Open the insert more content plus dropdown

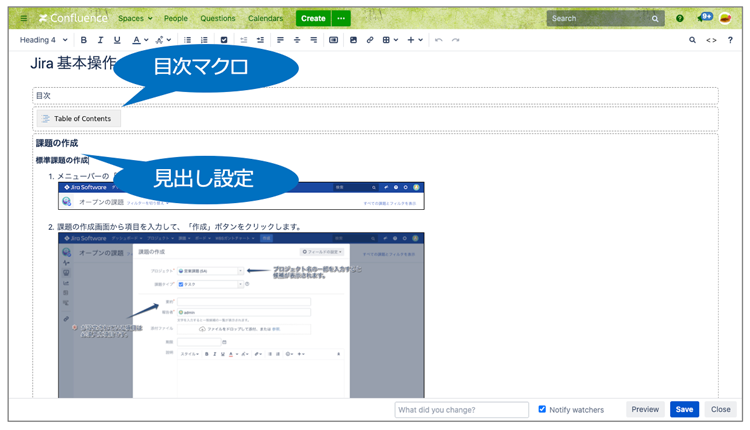tap(415, 40)
